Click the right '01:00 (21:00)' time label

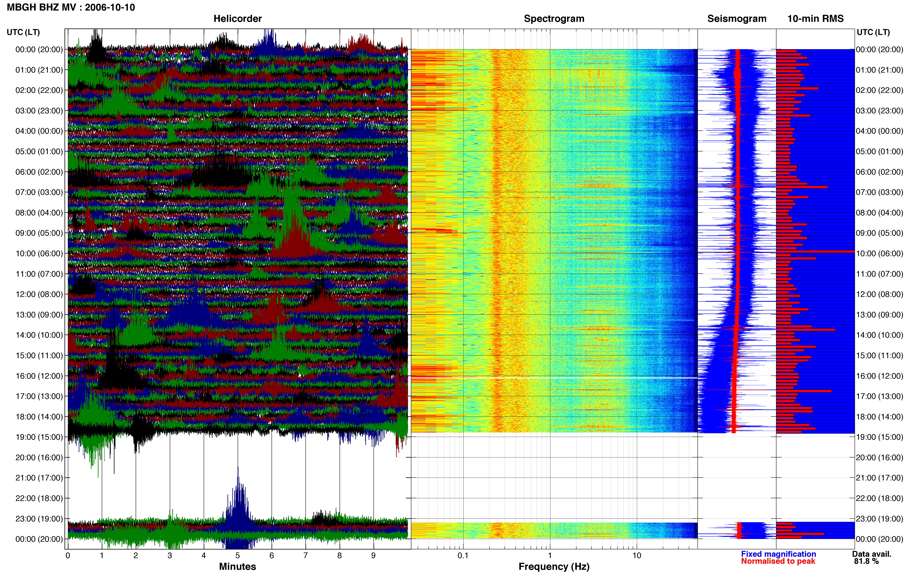[880, 70]
